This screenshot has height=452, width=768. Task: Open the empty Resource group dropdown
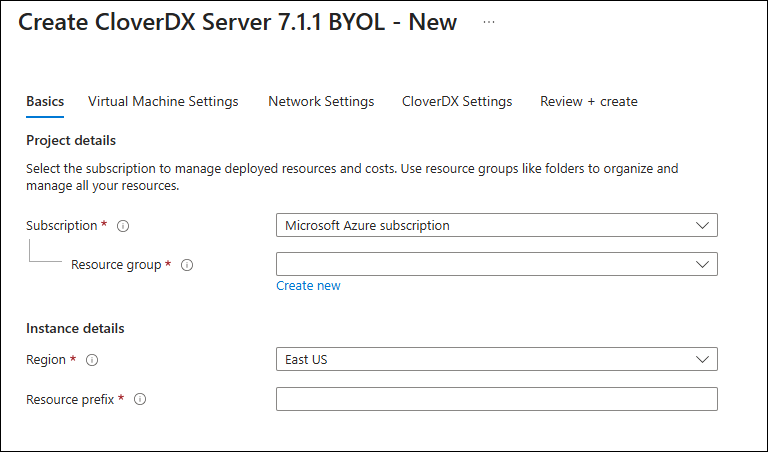(496, 264)
